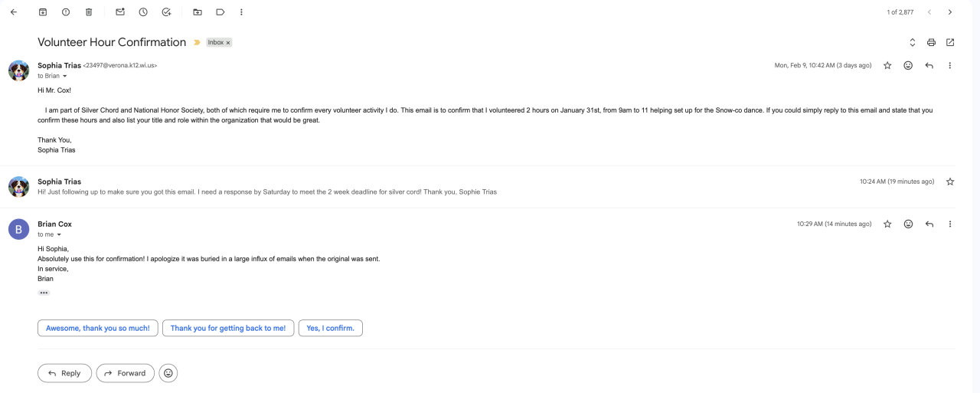Star the collapsed follow-up message

pos(950,182)
